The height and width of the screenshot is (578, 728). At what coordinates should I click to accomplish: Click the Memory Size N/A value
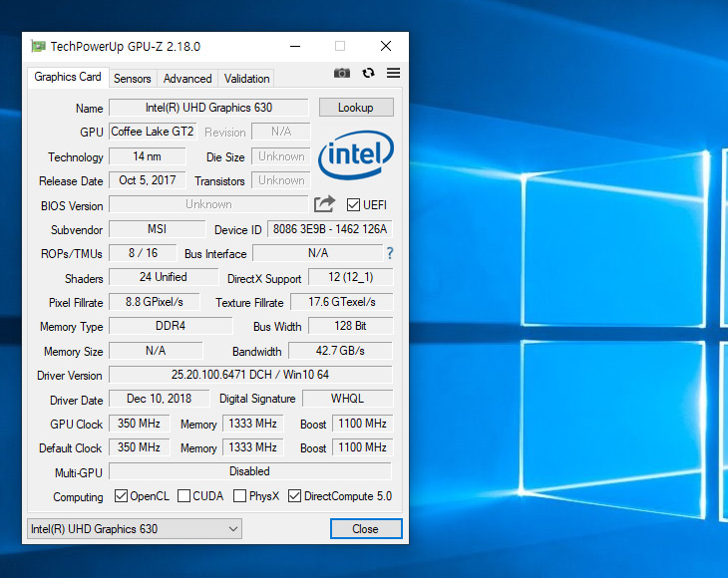156,350
